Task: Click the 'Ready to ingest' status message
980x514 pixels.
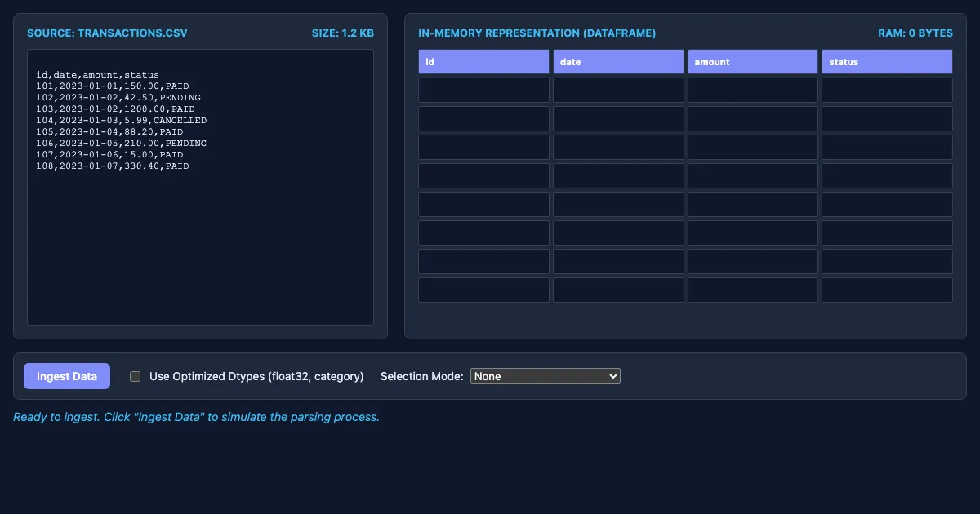Action: point(196,417)
